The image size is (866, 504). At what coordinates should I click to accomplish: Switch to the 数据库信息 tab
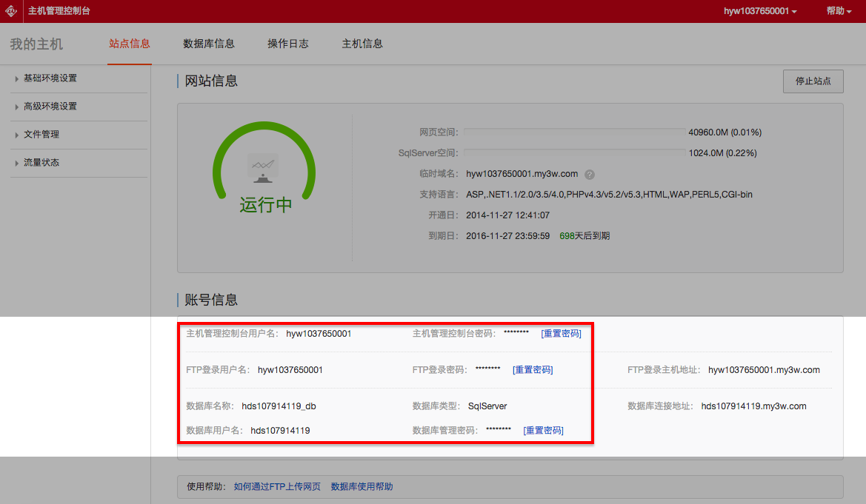pos(209,44)
